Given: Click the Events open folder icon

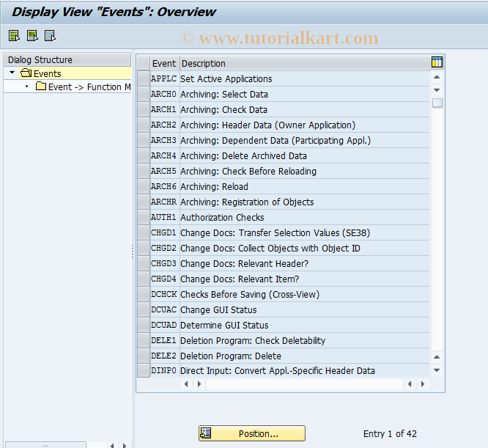Looking at the screenshot, I should 26,73.
